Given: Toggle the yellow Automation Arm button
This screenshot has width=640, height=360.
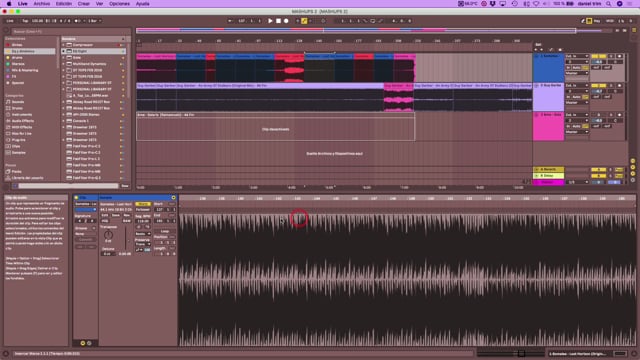Looking at the screenshot, I should [x=304, y=21].
